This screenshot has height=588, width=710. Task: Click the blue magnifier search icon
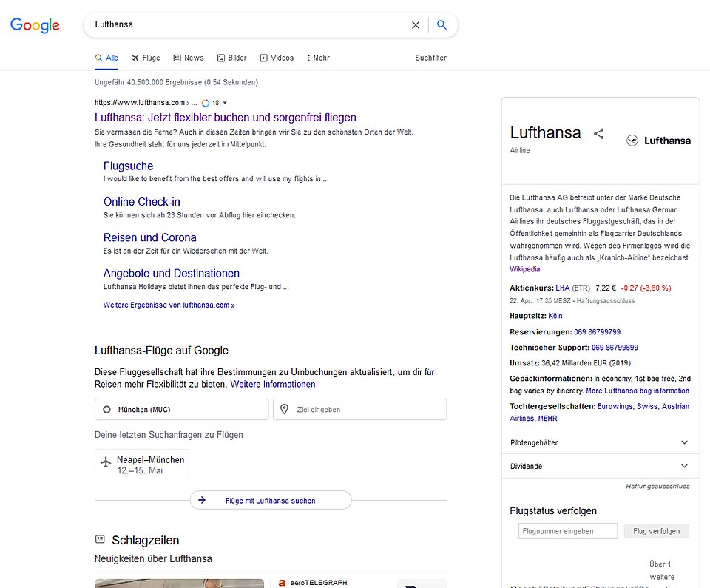click(x=442, y=25)
